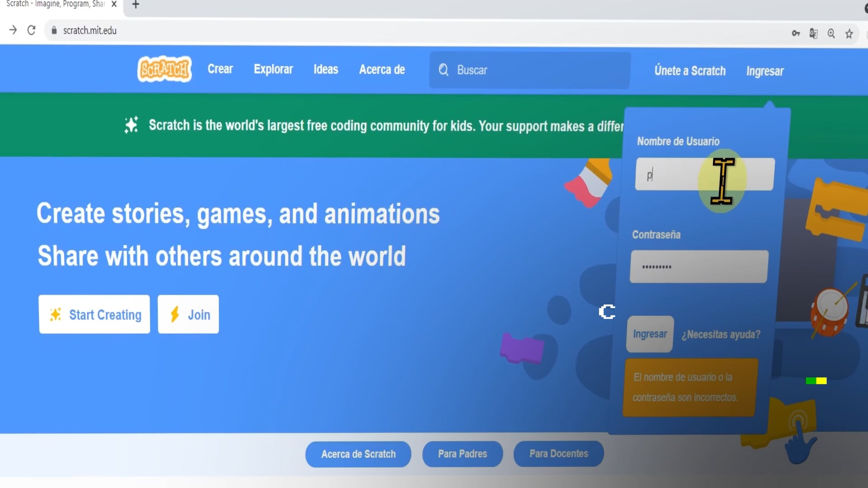Reload the page

[x=31, y=30]
